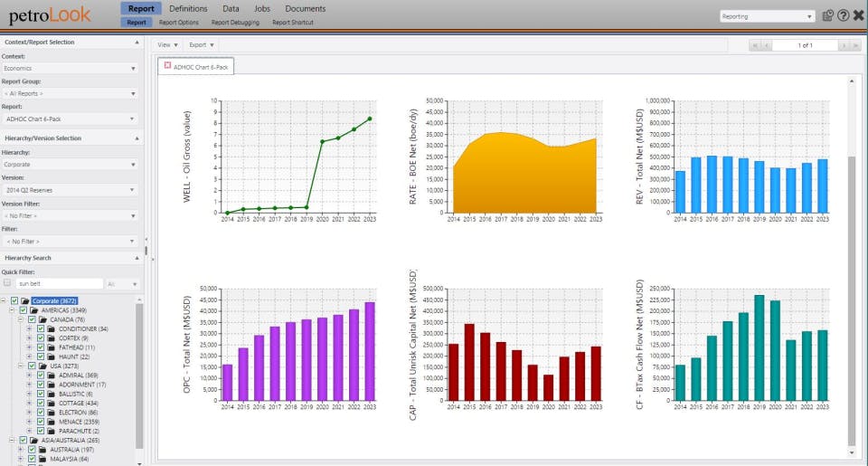Open the Documents menu
The height and width of the screenshot is (466, 868).
(x=305, y=9)
